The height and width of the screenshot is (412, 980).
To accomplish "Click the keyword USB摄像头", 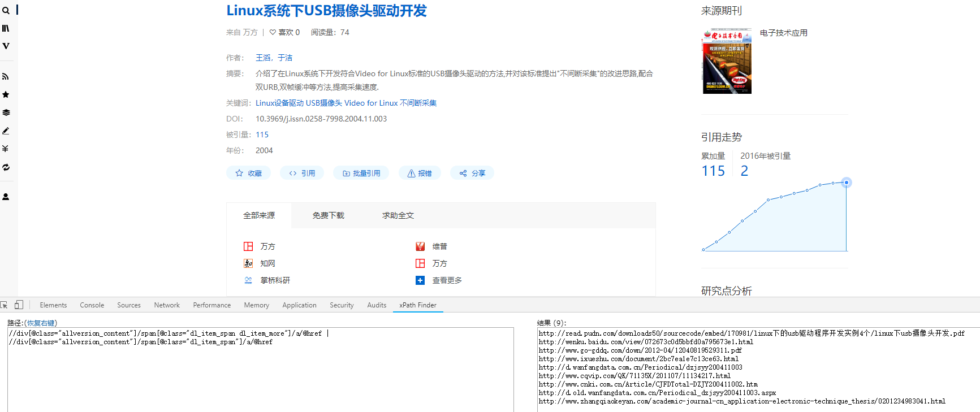I will (x=324, y=103).
